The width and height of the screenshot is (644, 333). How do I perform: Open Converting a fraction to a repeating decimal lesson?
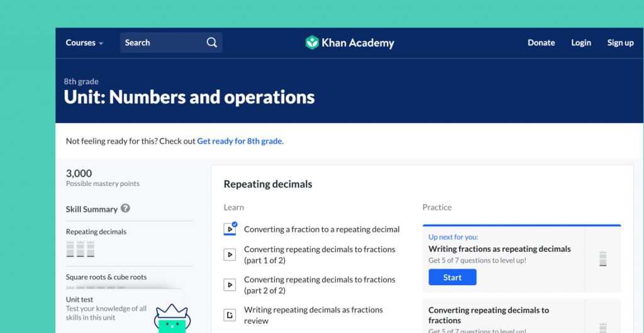pos(321,229)
